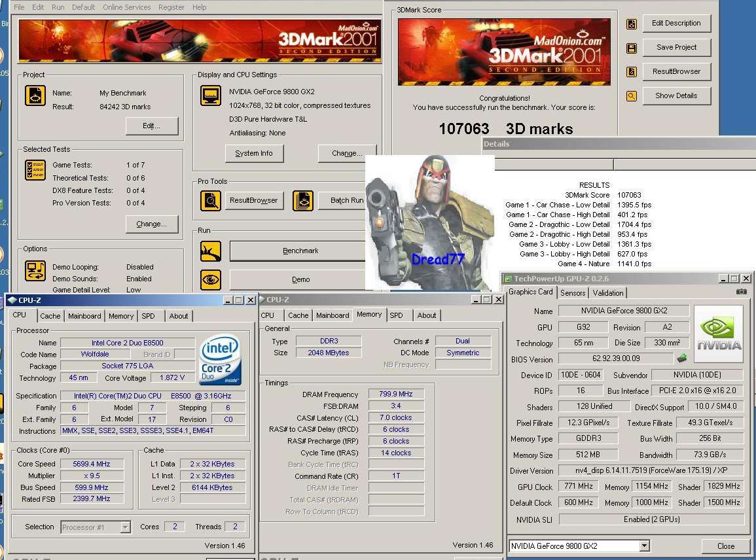This screenshot has height=560, width=756.
Task: Click Change... button under Selected Tests
Action: (x=152, y=224)
